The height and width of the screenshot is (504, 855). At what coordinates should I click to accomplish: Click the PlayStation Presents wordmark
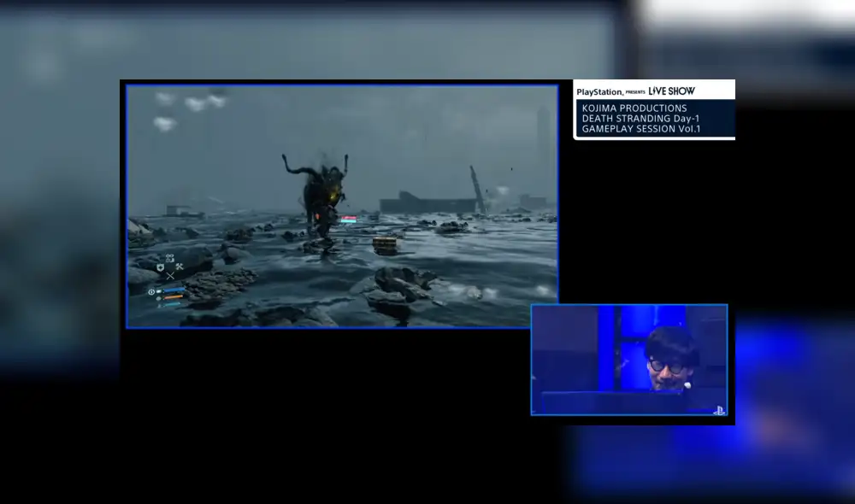tap(598, 91)
